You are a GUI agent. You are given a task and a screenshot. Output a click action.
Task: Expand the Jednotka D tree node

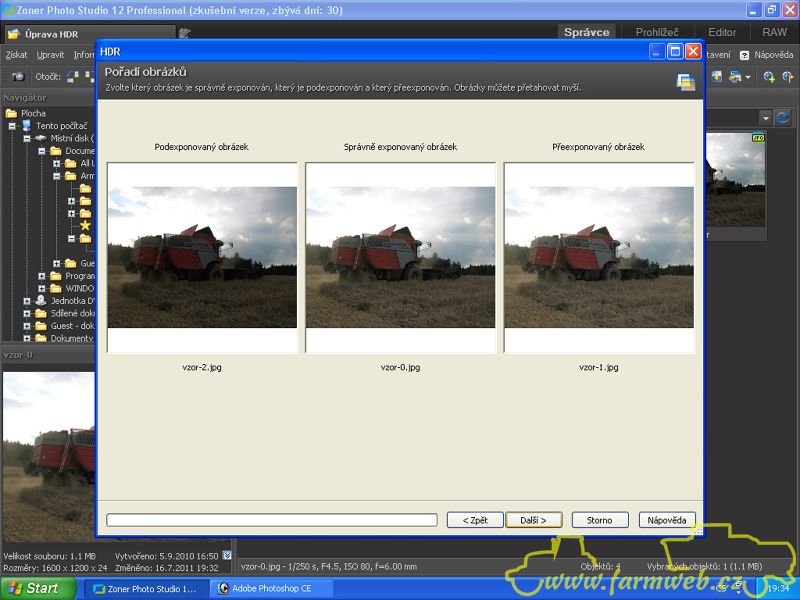[x=28, y=300]
